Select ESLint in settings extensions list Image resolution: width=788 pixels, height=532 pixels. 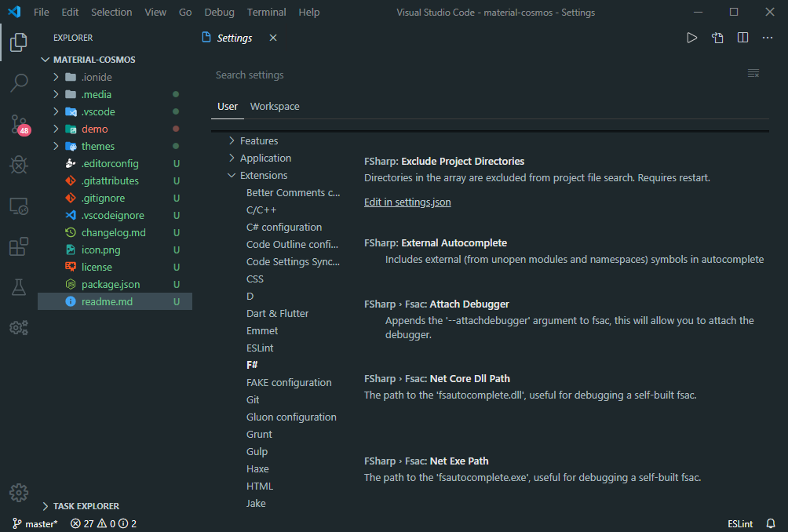[260, 348]
